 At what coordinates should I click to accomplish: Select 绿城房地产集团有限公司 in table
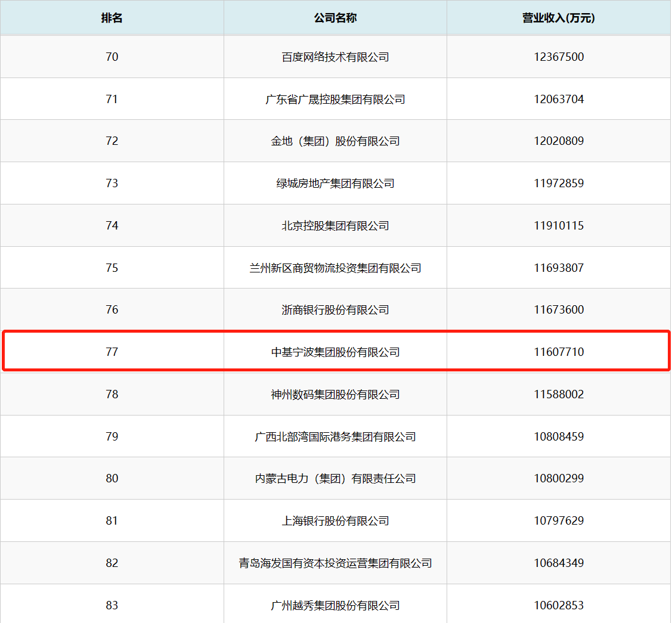pyautogui.click(x=335, y=184)
